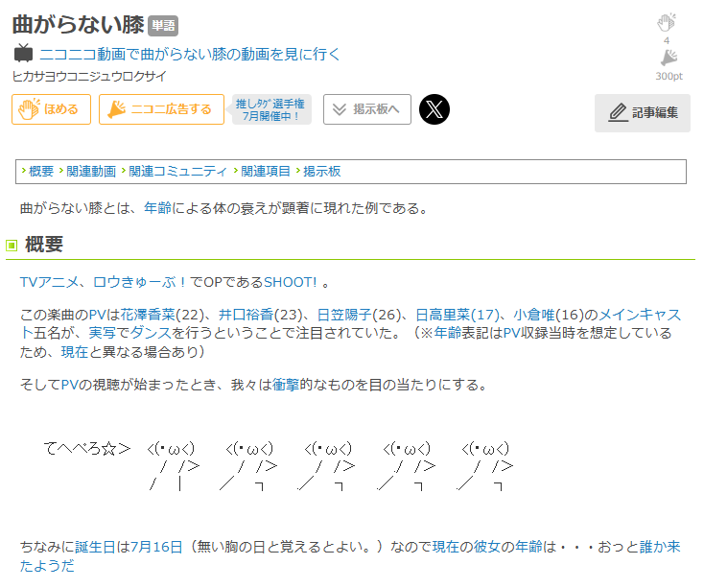Viewport: 704px width, 588px height.
Task: Open the 年齢 link in 年齢表記 note
Action: 448,333
